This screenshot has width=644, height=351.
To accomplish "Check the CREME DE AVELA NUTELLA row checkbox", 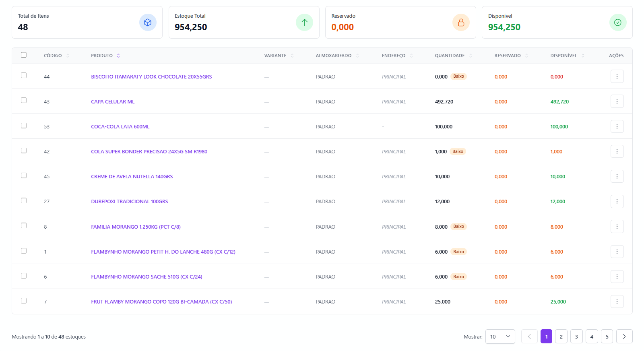I will pos(24,175).
